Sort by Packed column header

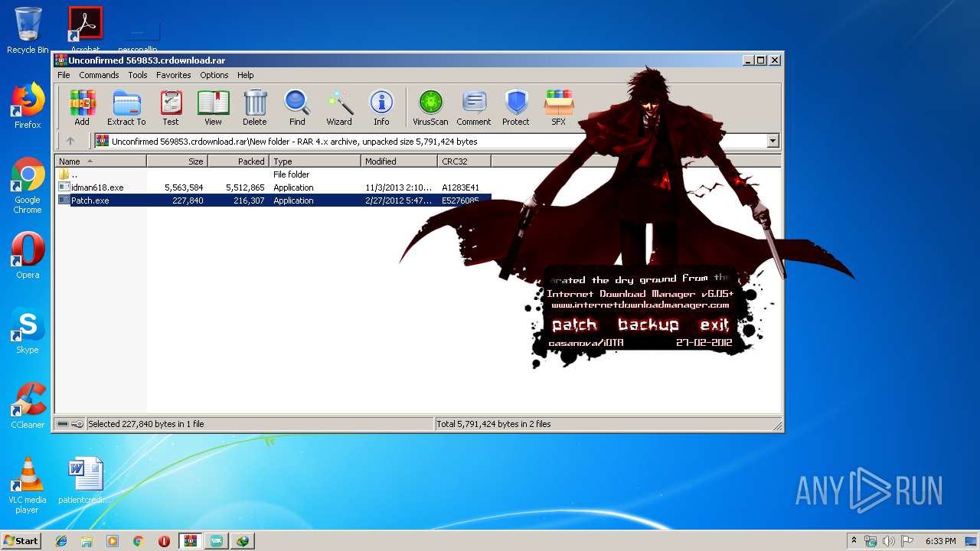[238, 161]
